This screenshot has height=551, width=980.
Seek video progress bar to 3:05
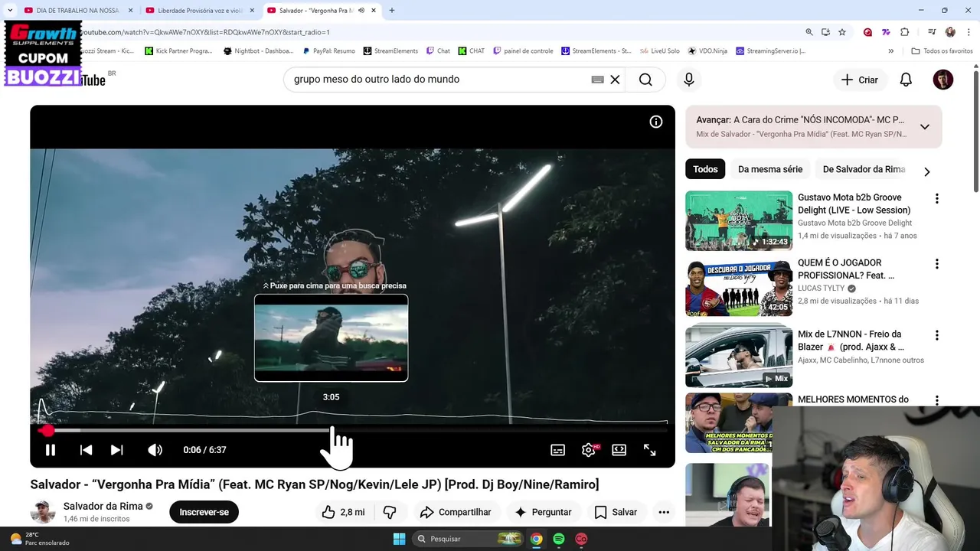331,430
